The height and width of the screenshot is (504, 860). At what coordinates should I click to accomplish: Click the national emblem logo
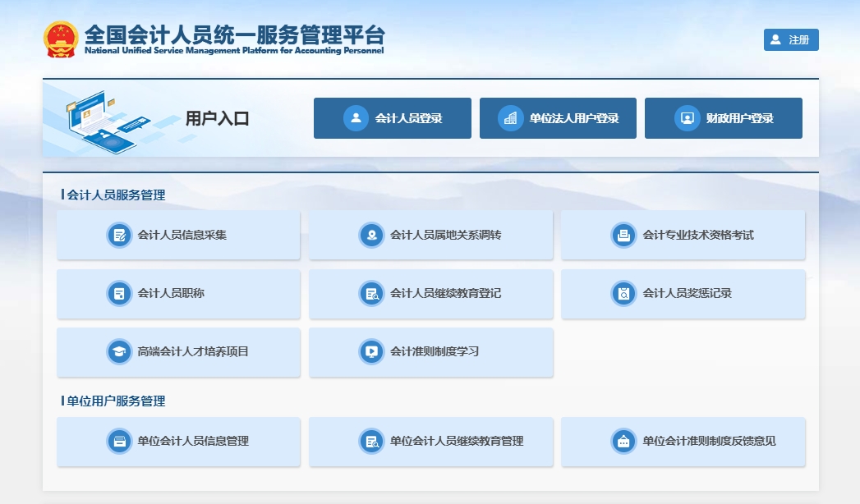tap(62, 39)
